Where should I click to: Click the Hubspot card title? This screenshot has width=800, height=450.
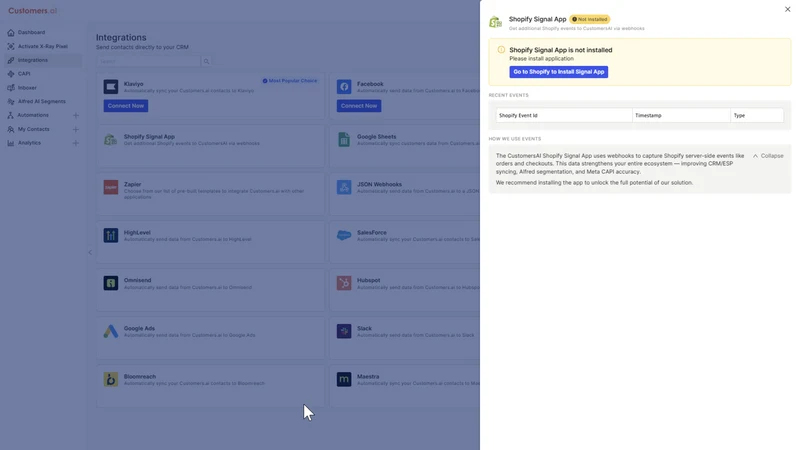[x=368, y=281]
